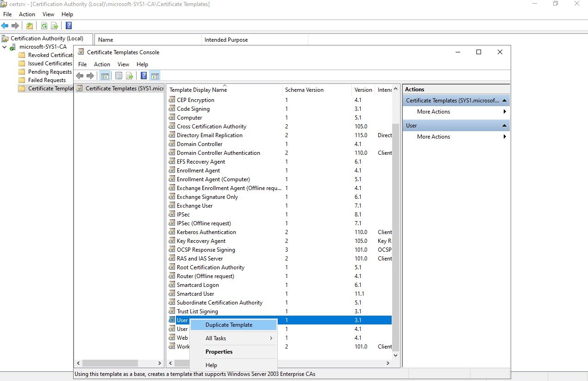Click the Help icon in Templates Console toolbar
588x381 pixels.
(144, 76)
